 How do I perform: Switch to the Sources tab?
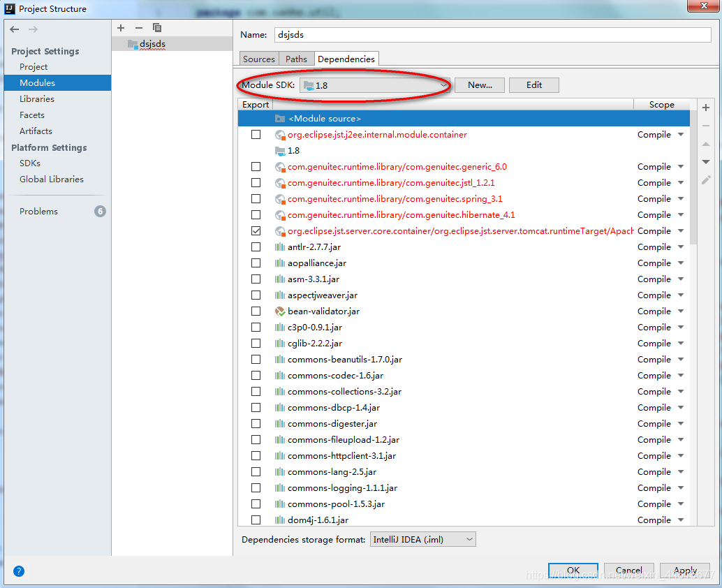point(259,59)
